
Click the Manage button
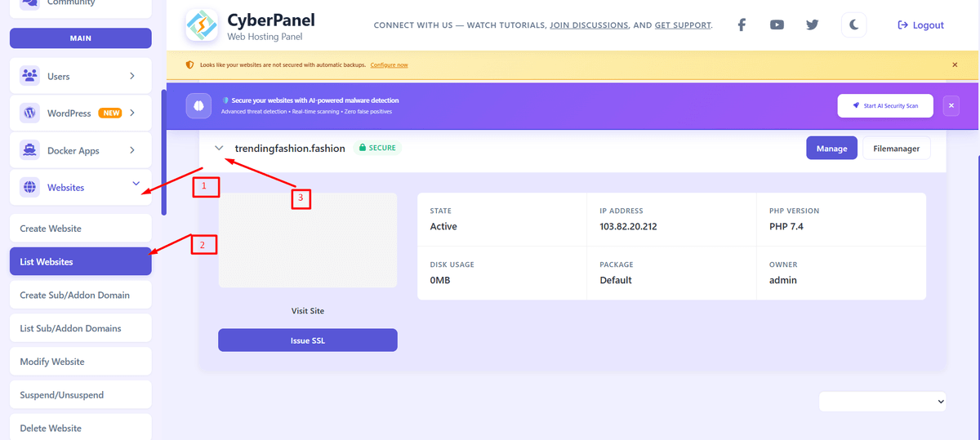point(831,149)
